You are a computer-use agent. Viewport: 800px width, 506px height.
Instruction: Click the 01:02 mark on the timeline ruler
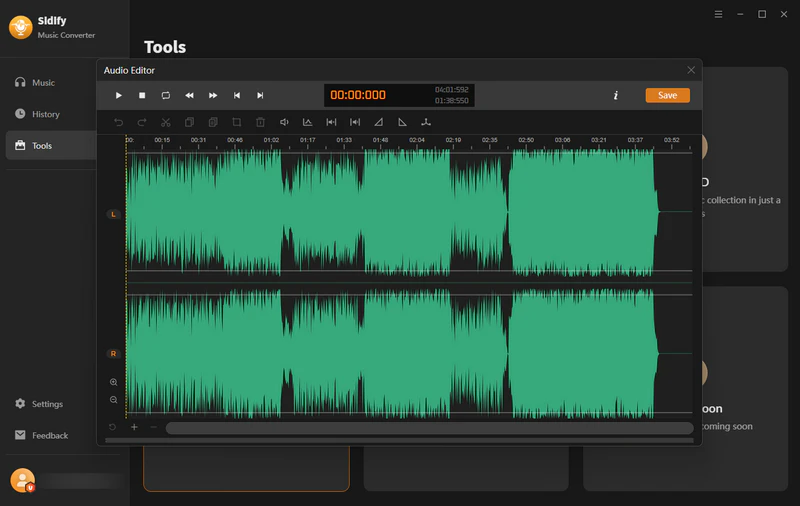pyautogui.click(x=271, y=140)
